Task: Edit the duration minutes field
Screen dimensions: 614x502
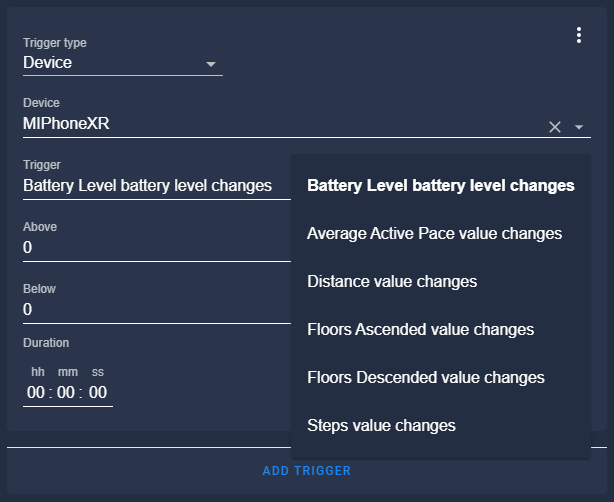Action: tap(67, 393)
